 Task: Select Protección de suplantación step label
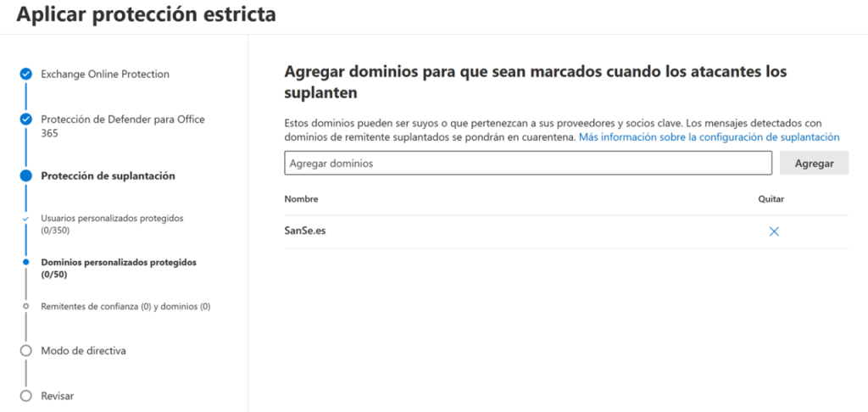pyautogui.click(x=108, y=176)
